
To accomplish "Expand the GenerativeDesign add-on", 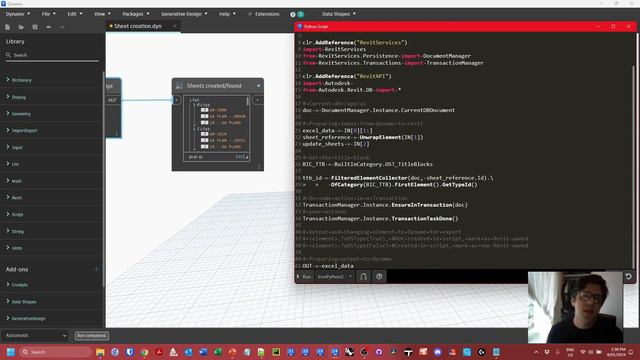I will tap(26, 318).
